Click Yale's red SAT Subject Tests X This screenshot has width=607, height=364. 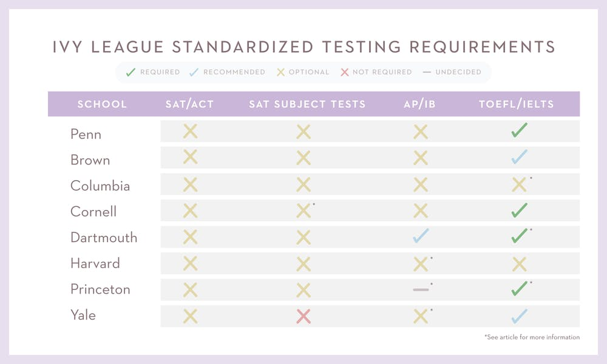(x=303, y=315)
